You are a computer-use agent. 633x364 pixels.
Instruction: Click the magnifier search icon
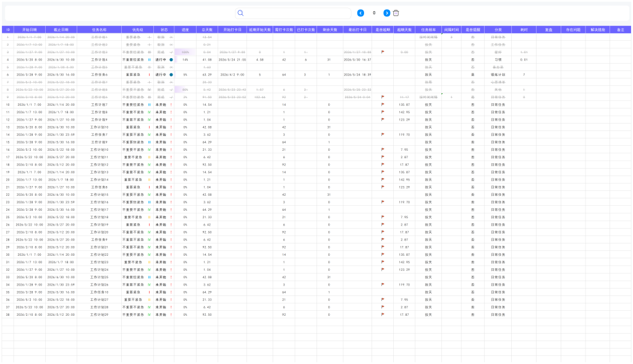tap(240, 13)
